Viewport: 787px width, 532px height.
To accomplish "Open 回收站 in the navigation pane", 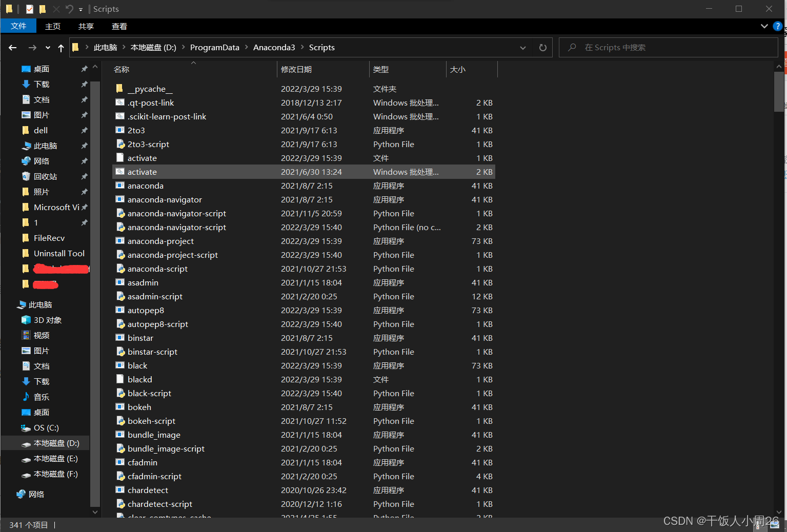I will pyautogui.click(x=45, y=176).
